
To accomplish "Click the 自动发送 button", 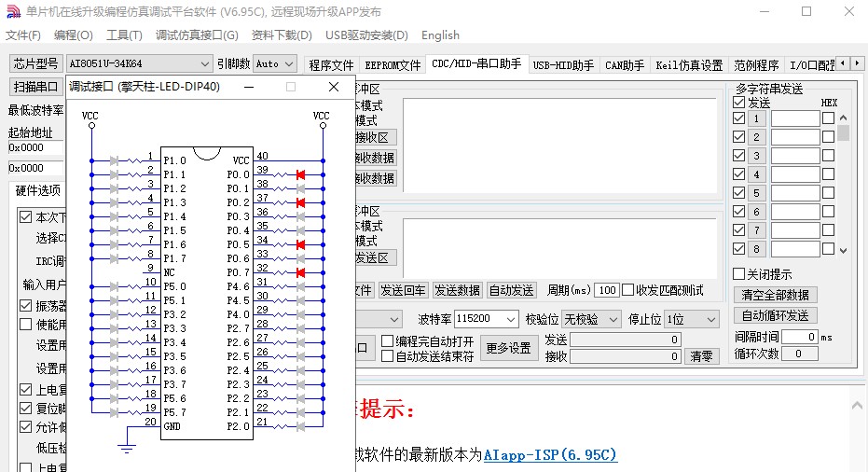I will (512, 290).
